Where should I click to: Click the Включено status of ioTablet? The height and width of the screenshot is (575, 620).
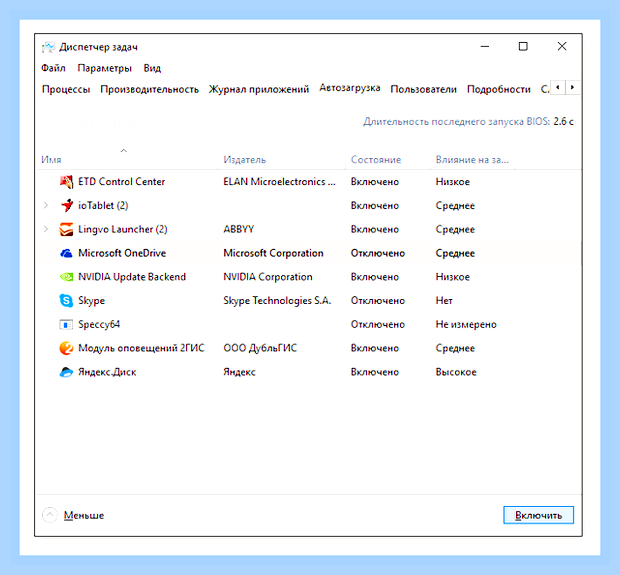click(x=375, y=206)
